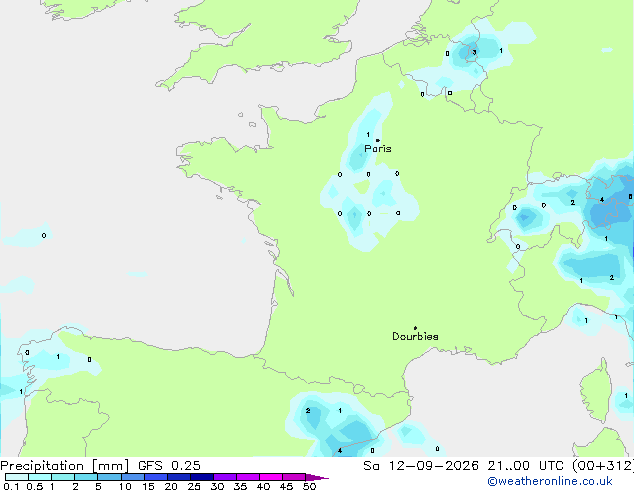The height and width of the screenshot is (490, 634).
Task: Click the Dourbies city marker dot
Action: 415,328
